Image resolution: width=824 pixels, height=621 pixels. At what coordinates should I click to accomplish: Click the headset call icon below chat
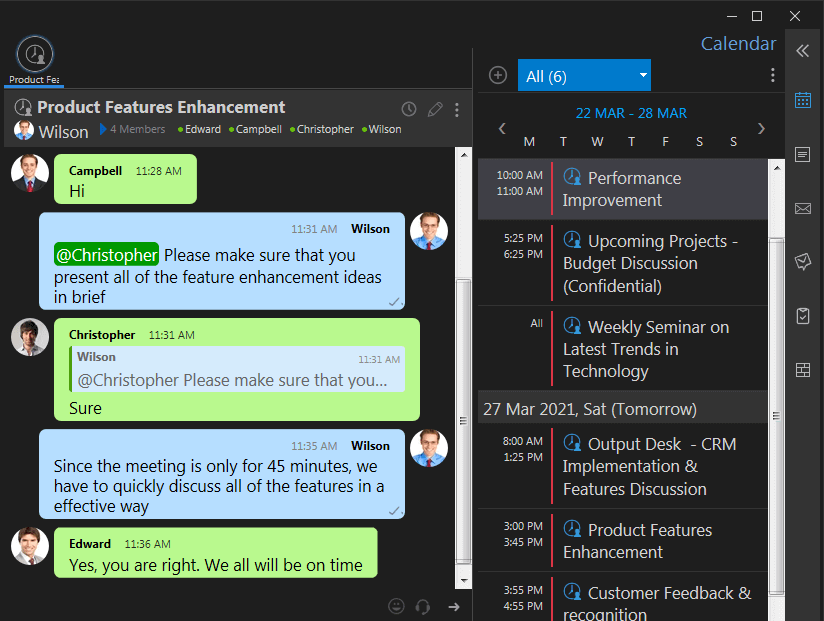point(423,607)
